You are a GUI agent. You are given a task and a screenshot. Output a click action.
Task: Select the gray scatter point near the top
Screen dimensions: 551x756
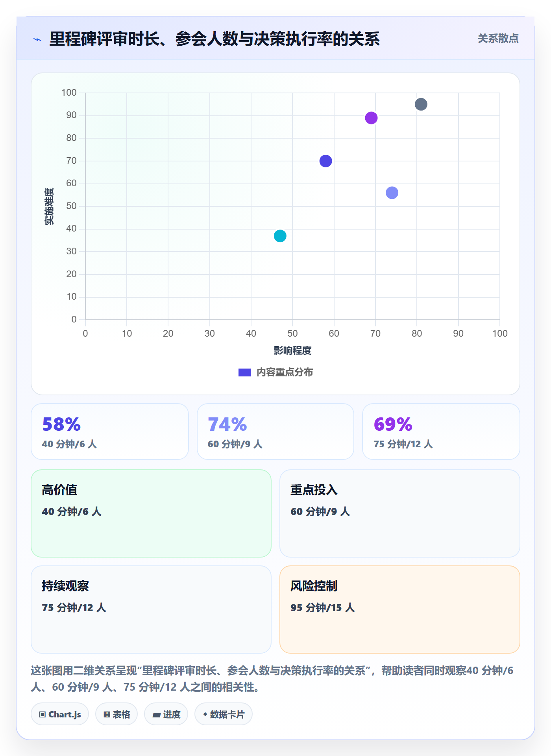coord(421,104)
